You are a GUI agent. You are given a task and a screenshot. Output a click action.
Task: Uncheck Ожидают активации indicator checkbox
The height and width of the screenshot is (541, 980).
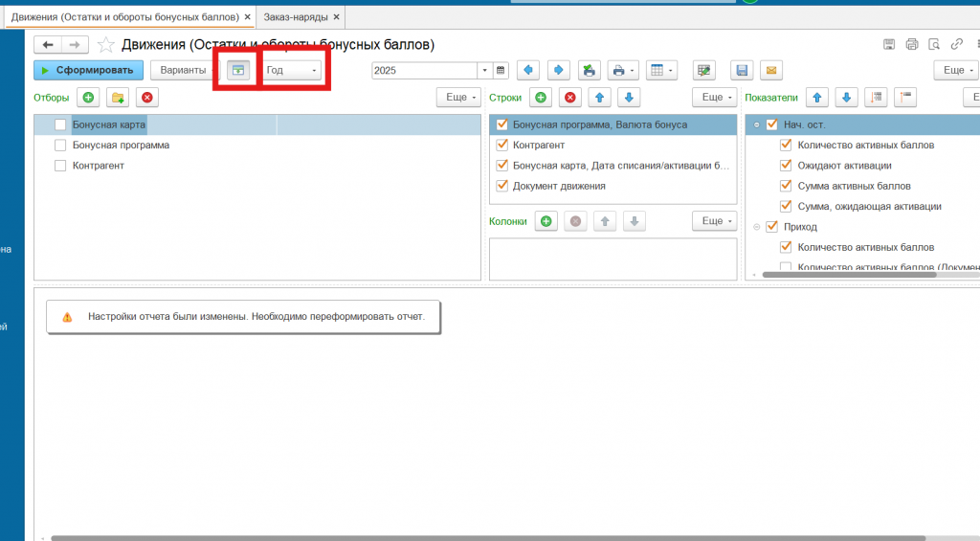(x=786, y=166)
